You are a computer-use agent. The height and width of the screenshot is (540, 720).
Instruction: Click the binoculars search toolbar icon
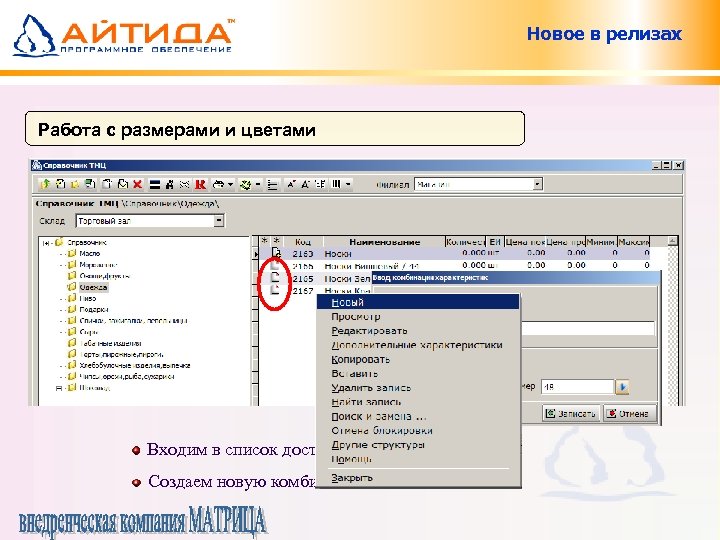tap(169, 185)
